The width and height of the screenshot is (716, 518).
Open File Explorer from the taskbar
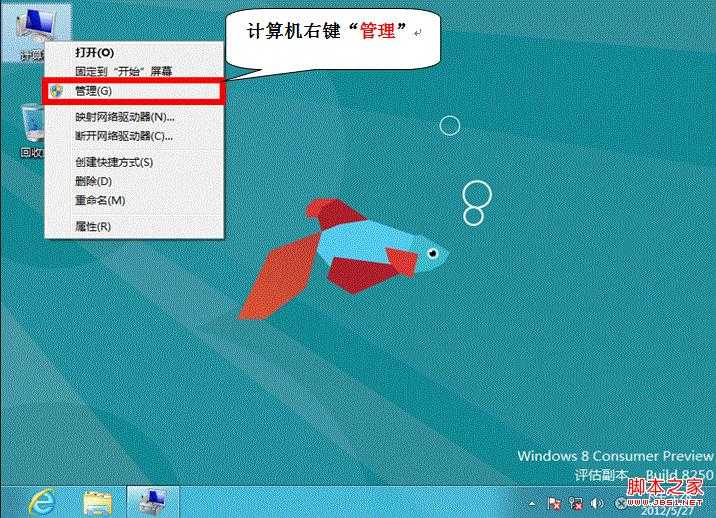97,503
